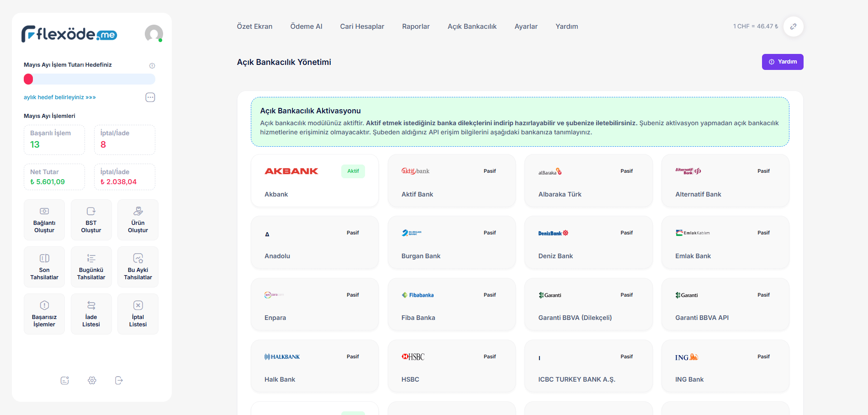868x415 pixels.
Task: Click the ING Bank logo
Action: pos(687,357)
